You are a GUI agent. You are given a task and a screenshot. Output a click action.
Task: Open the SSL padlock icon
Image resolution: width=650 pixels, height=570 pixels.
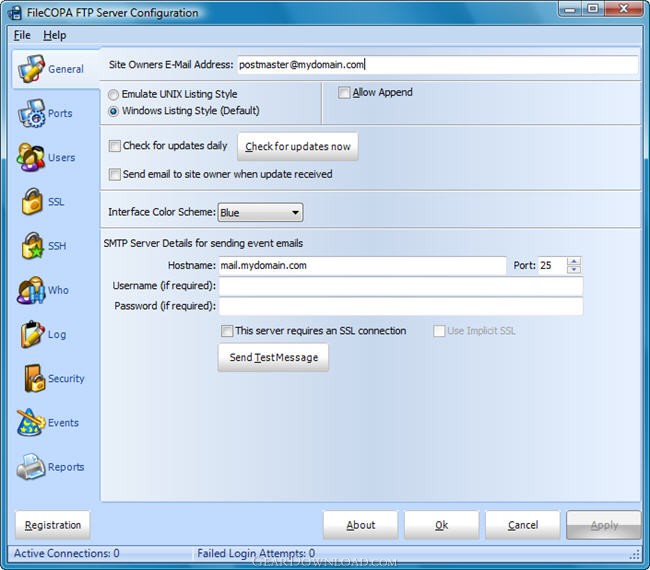(32, 201)
